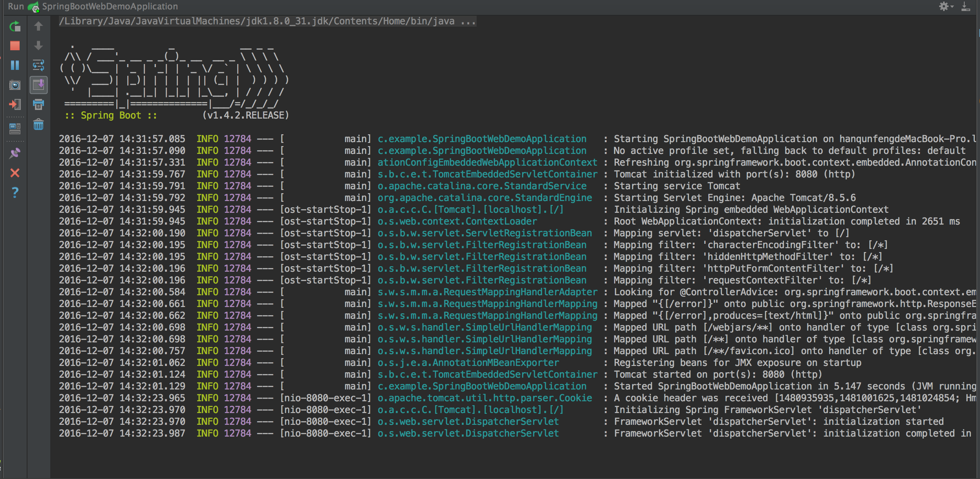Image resolution: width=980 pixels, height=479 pixels.
Task: Click the 'o.apache.tomcat.util.http.parser.Cookie' logger name
Action: pyautogui.click(x=485, y=398)
